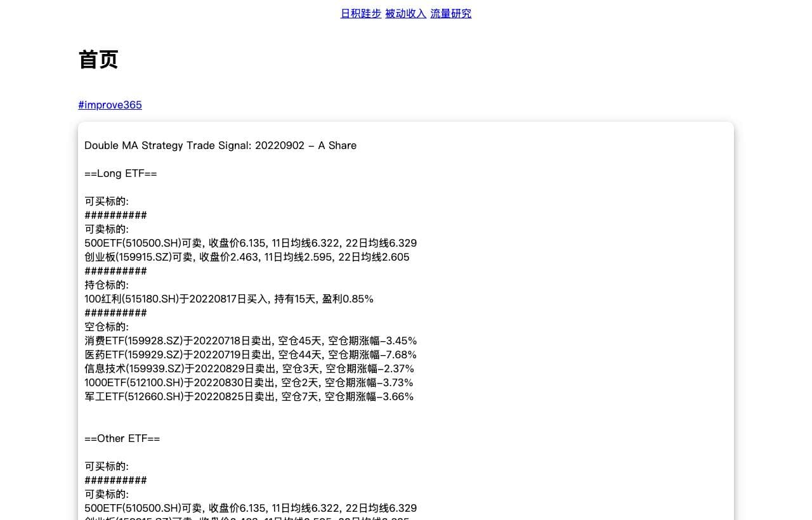The image size is (812, 520).
Task: Open the 被动收入 navigation link
Action: point(406,13)
